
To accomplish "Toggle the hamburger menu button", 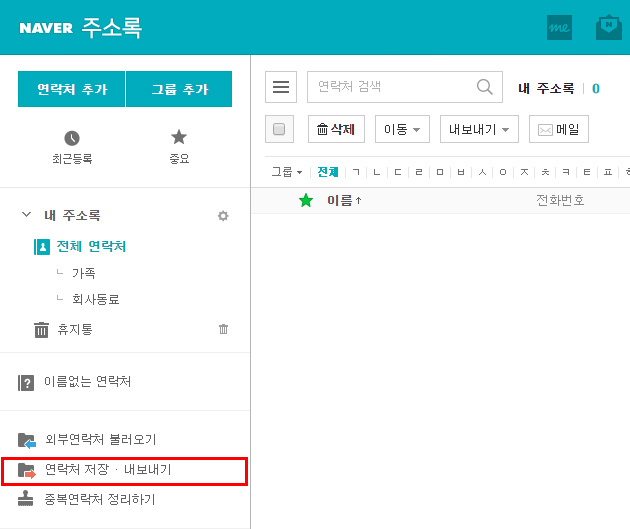I will coord(281,87).
